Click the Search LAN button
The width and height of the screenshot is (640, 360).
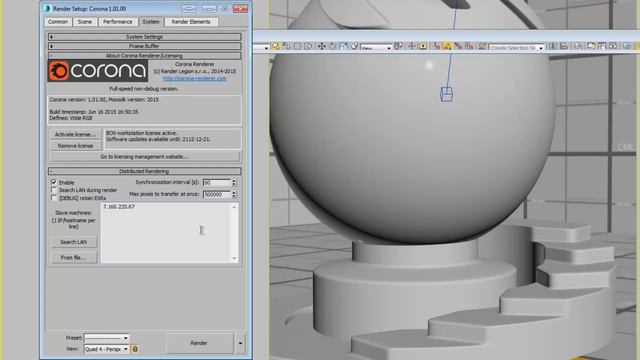point(74,242)
